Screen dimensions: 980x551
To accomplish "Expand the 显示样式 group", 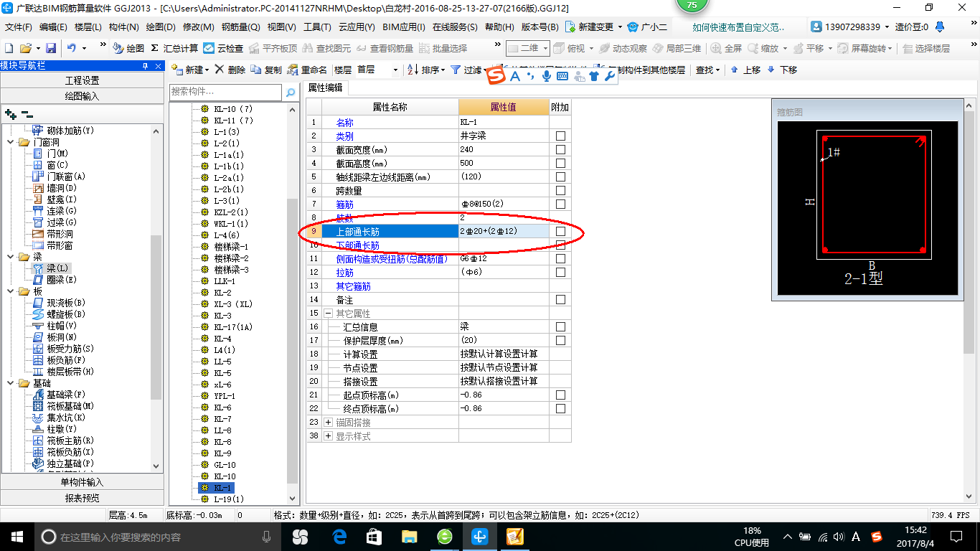I will click(328, 436).
